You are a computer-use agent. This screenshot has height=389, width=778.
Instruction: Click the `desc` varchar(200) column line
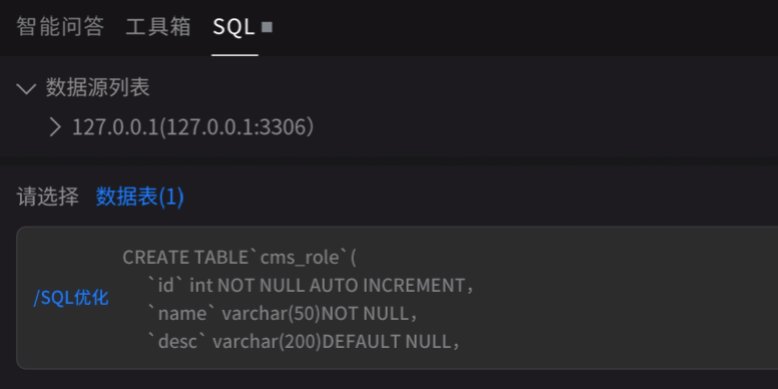[x=304, y=342]
